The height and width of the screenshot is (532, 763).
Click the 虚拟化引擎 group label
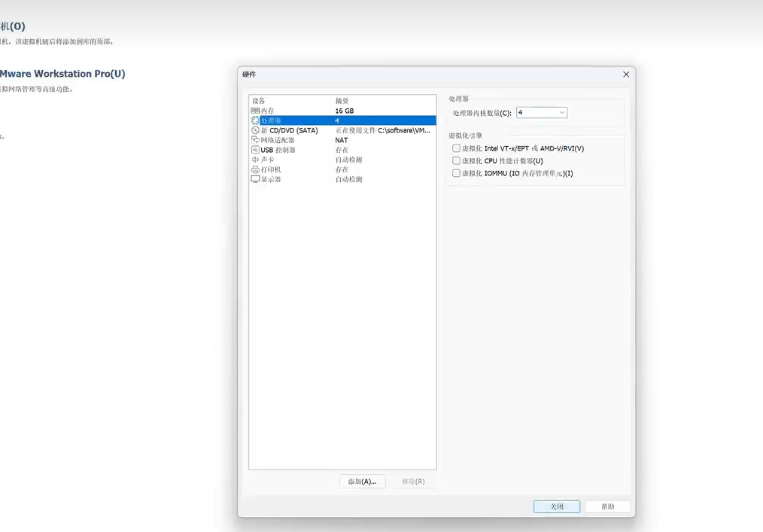point(465,135)
